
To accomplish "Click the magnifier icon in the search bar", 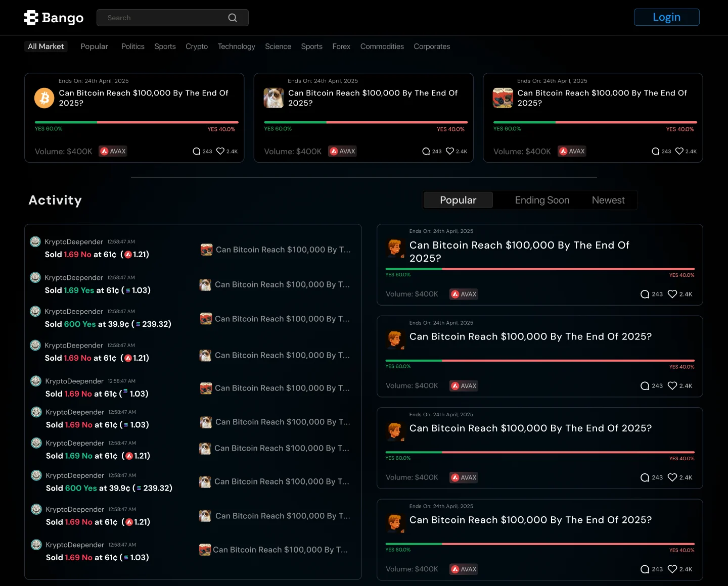I will click(233, 18).
